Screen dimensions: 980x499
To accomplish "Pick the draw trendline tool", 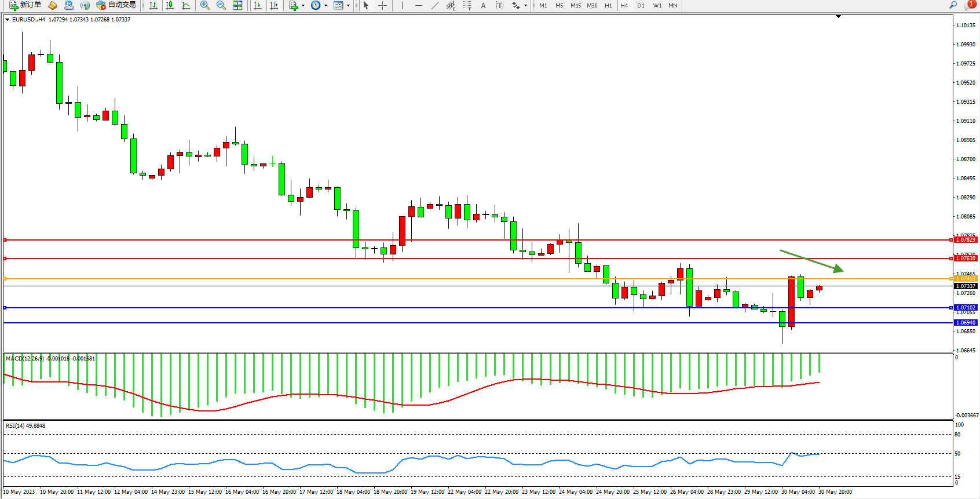I will pyautogui.click(x=434, y=5).
